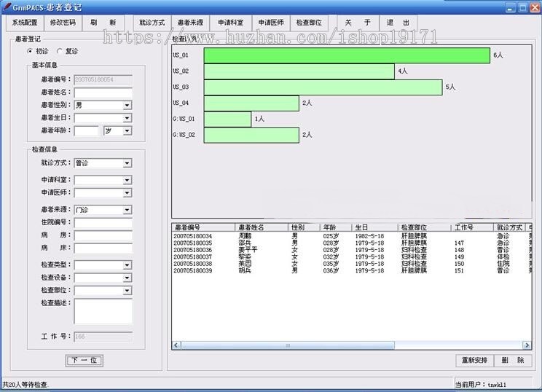Click the 下一位 button
Viewport: 542px width, 392px height.
pyautogui.click(x=85, y=361)
